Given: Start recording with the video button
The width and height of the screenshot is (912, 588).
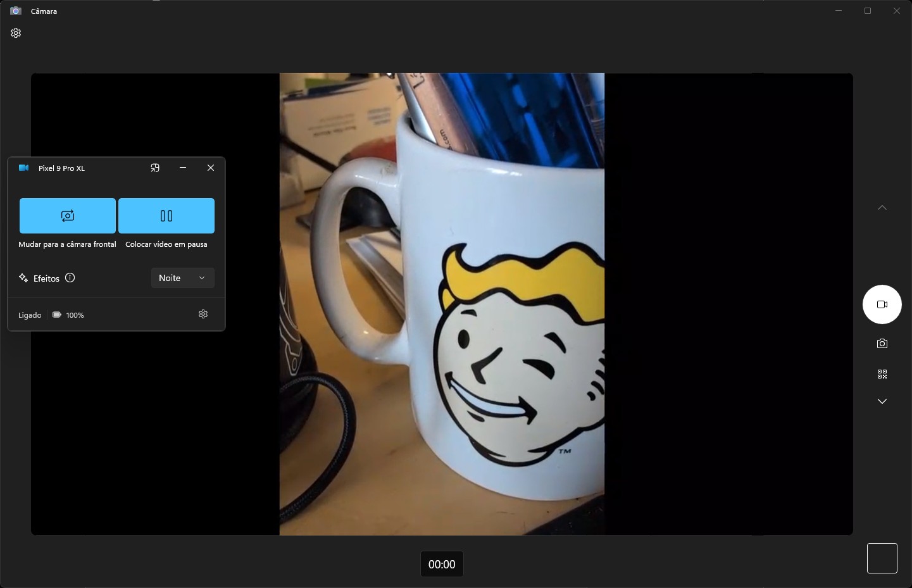Looking at the screenshot, I should 882,304.
